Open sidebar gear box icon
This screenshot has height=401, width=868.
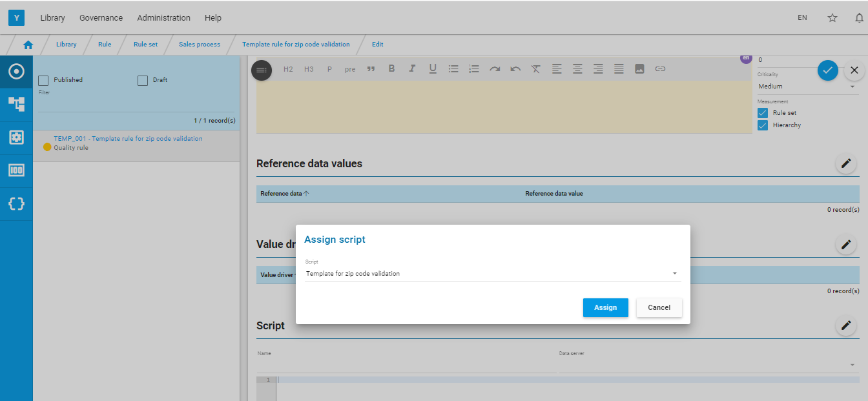coord(16,138)
